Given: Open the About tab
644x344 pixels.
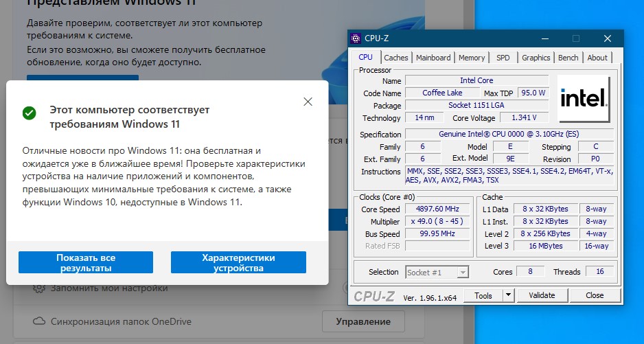Looking at the screenshot, I should click(x=597, y=58).
